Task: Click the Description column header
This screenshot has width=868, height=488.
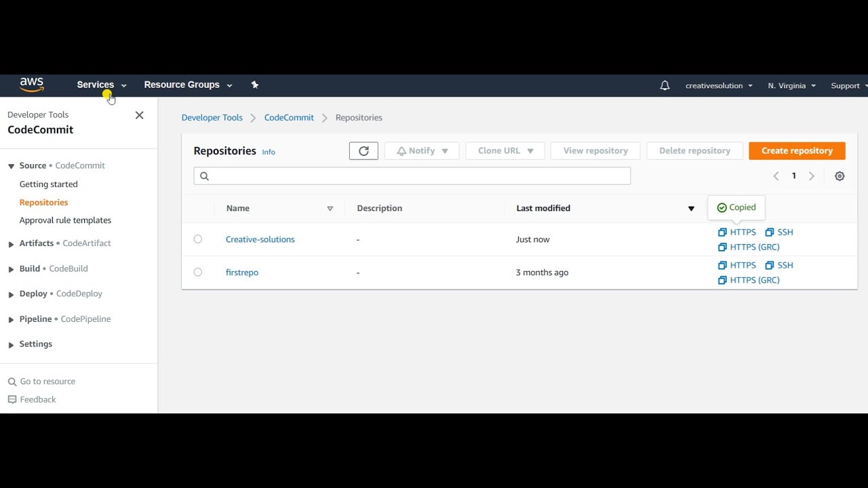Action: tap(380, 208)
